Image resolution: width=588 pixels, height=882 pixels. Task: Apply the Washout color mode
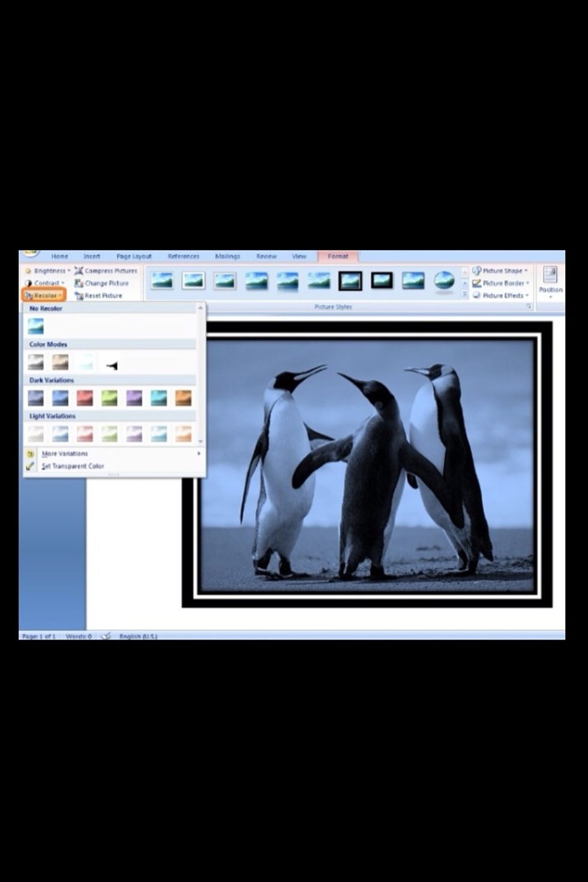pos(85,362)
